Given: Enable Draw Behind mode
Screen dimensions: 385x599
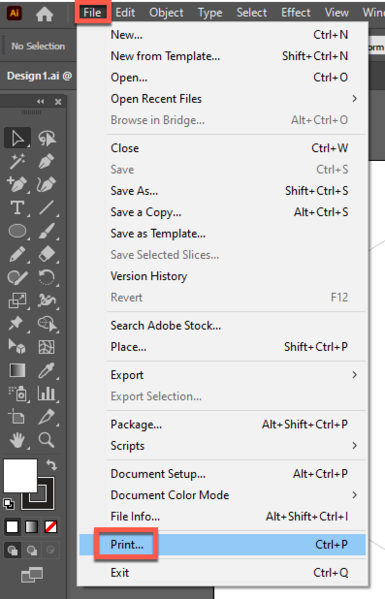Looking at the screenshot, I should pos(32,550).
